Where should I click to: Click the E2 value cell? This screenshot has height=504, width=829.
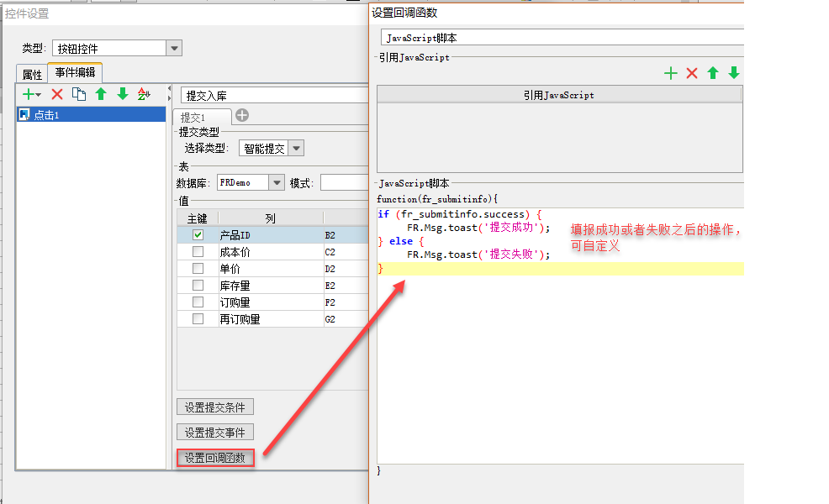pos(346,286)
